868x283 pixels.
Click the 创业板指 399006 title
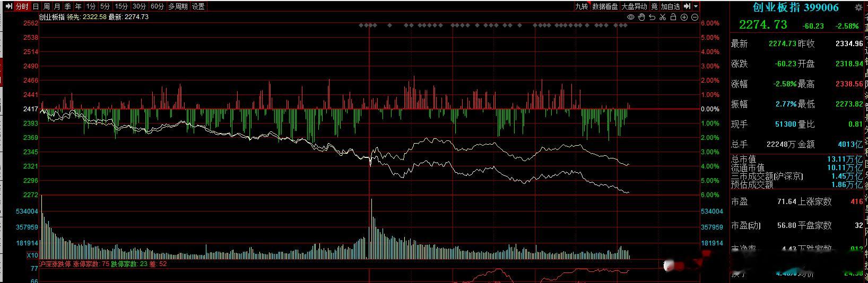796,7
